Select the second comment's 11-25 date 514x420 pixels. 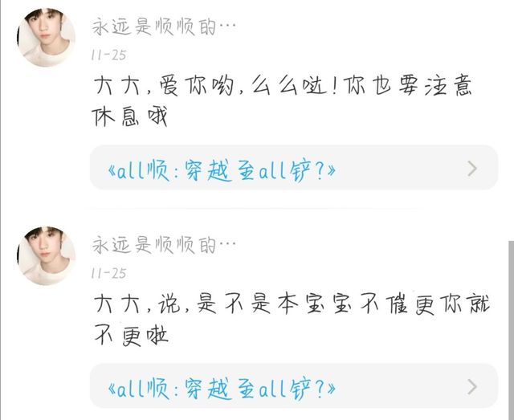click(x=109, y=273)
